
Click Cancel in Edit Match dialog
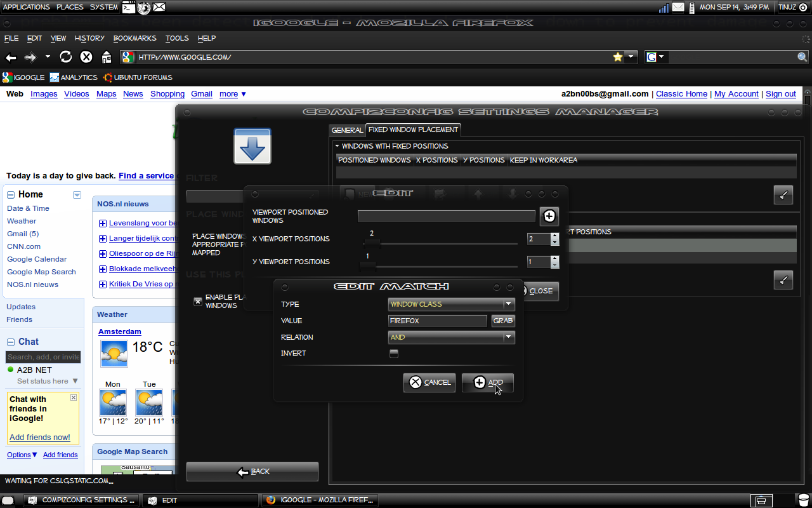click(429, 382)
